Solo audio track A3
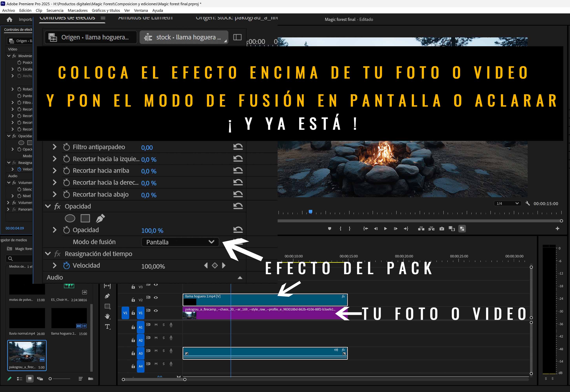570x392 pixels. click(x=163, y=351)
